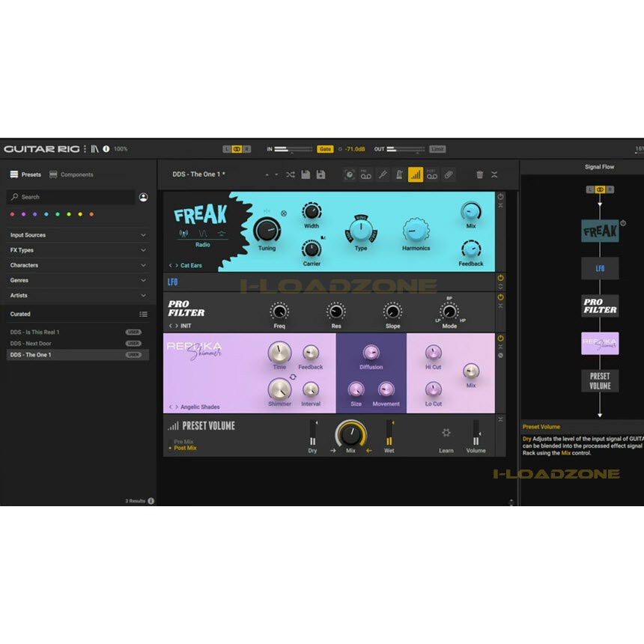Toggle the Preset Volume toolbar icon
The image size is (644, 644).
click(416, 175)
